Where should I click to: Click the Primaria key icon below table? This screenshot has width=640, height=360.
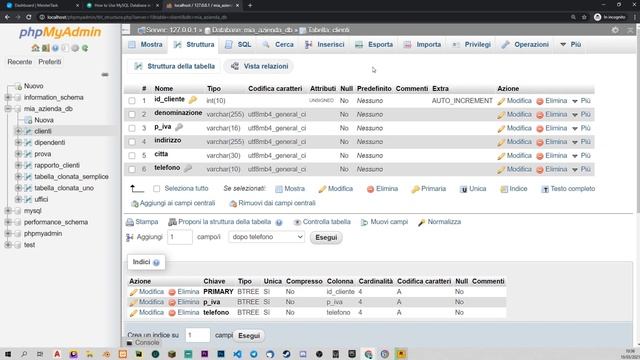415,189
